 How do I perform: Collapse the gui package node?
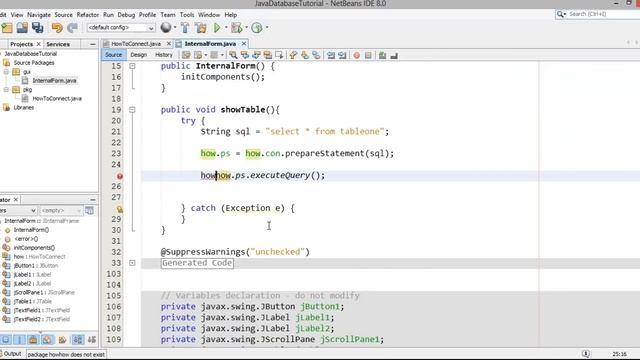tap(6, 72)
